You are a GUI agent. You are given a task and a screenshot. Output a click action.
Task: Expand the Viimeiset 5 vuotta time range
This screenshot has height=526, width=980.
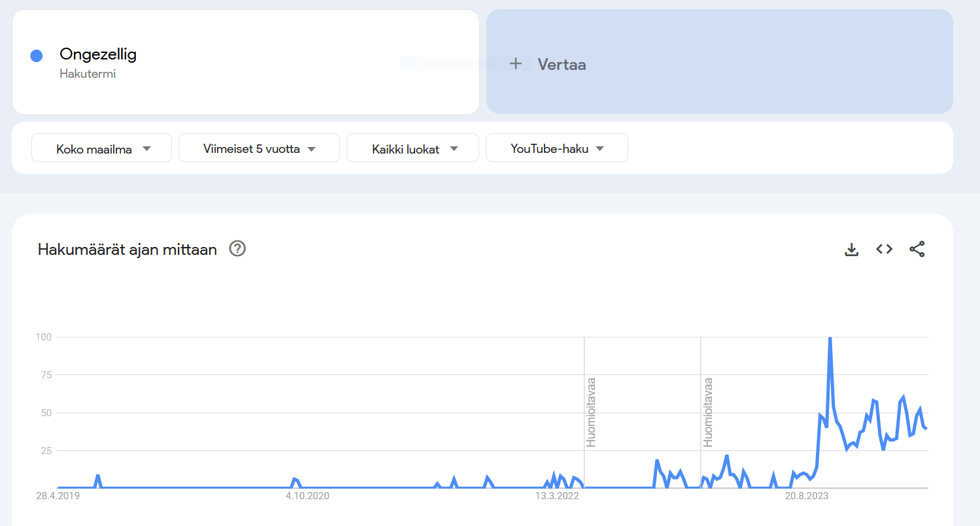point(259,148)
